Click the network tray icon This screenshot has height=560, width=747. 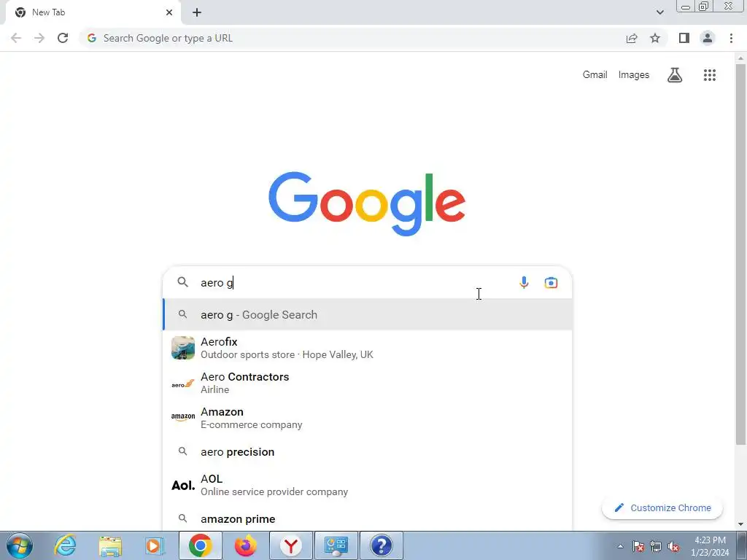[x=656, y=546]
